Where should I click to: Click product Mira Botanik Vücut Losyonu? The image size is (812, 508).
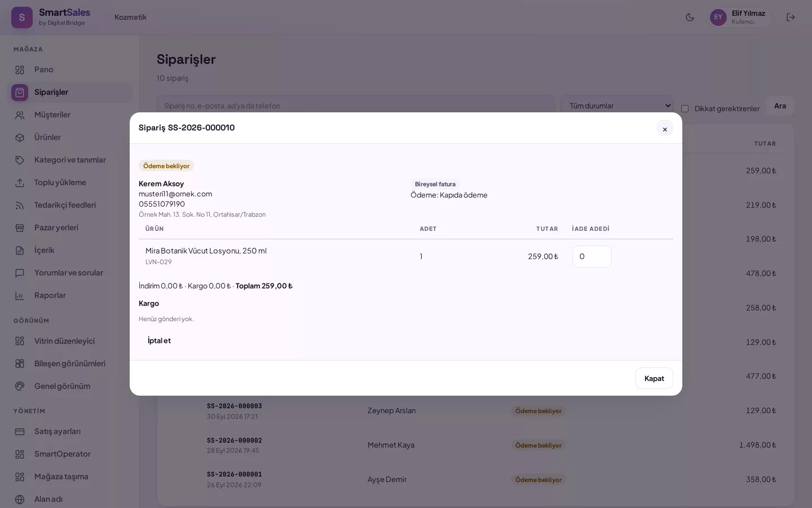click(x=206, y=251)
